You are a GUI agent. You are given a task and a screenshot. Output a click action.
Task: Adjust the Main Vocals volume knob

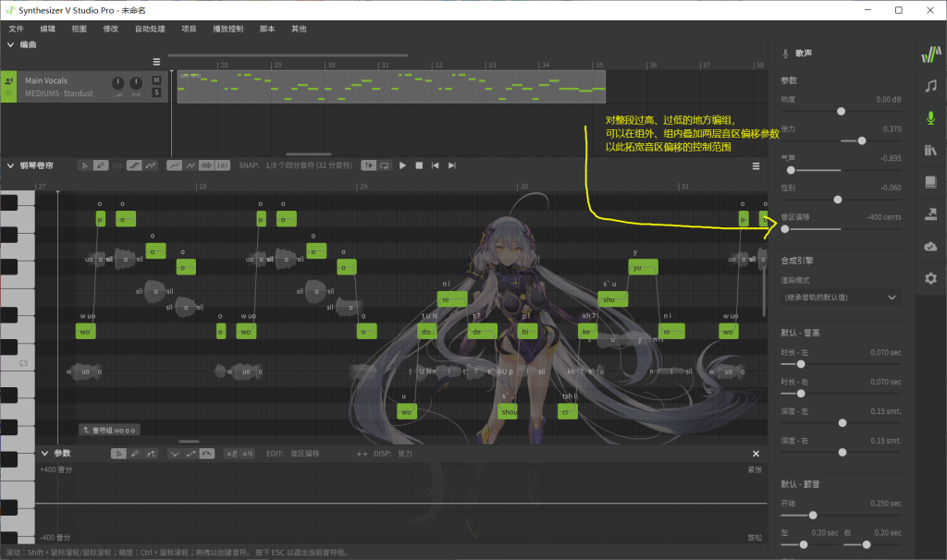click(117, 82)
